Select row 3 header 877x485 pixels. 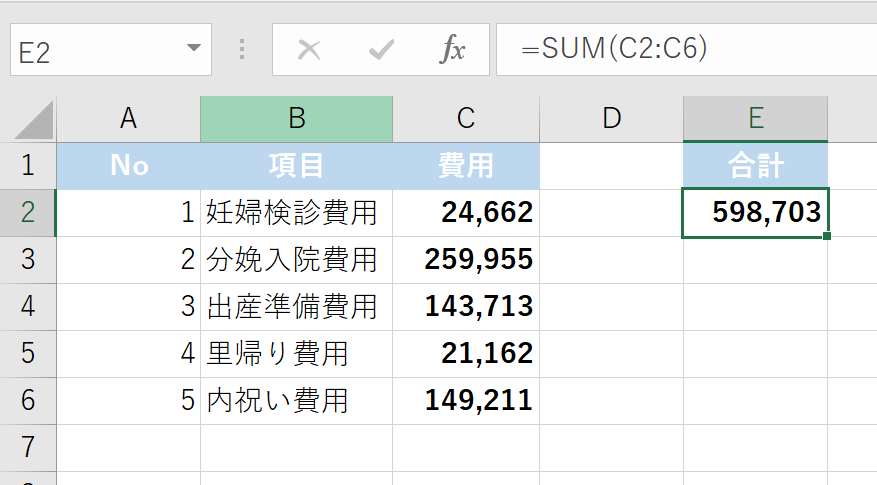pos(27,260)
